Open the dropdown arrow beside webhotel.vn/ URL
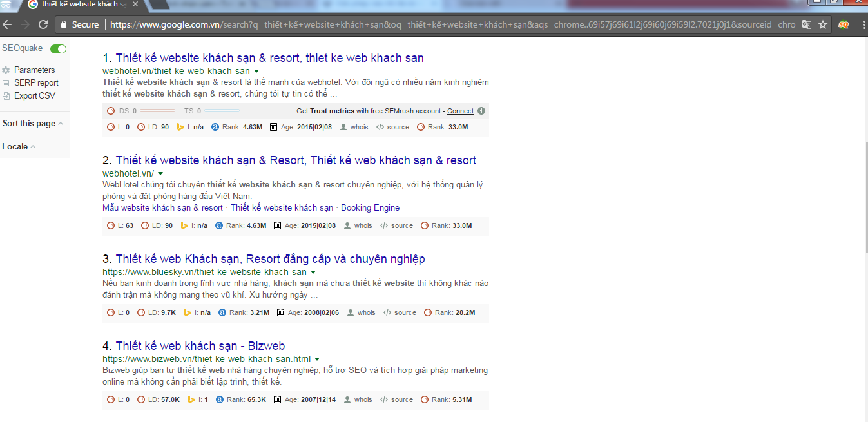This screenshot has height=422, width=868. click(x=160, y=174)
